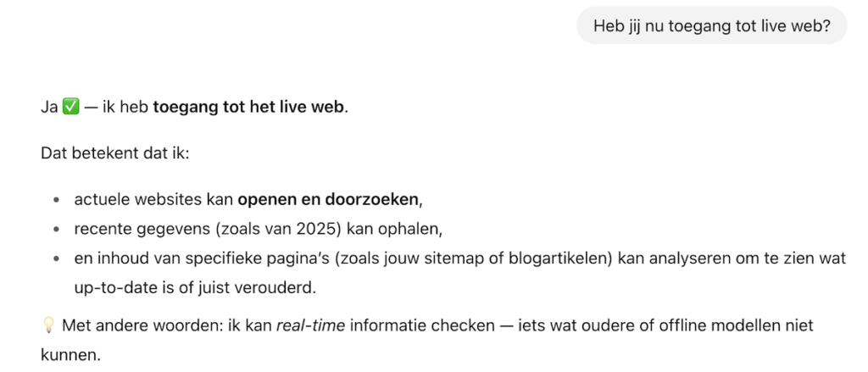Click the lightbulb emoji
The width and height of the screenshot is (868, 372).
point(48,325)
